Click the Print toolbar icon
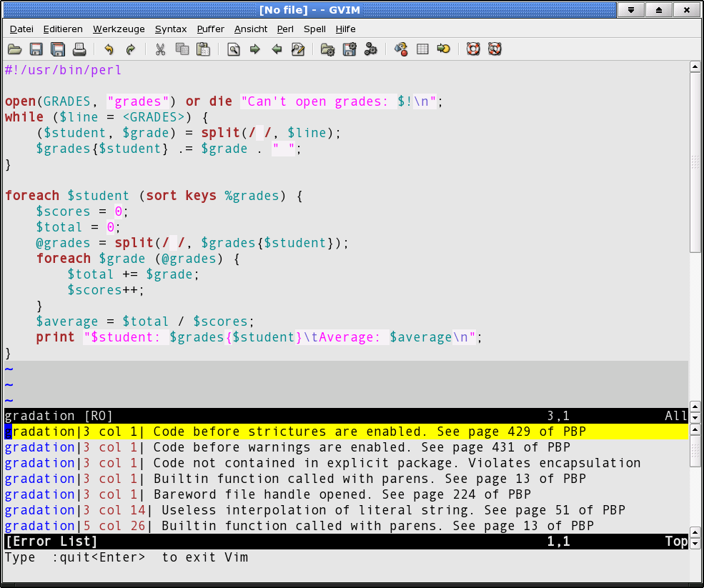Viewport: 704px width, 588px height. tap(79, 49)
